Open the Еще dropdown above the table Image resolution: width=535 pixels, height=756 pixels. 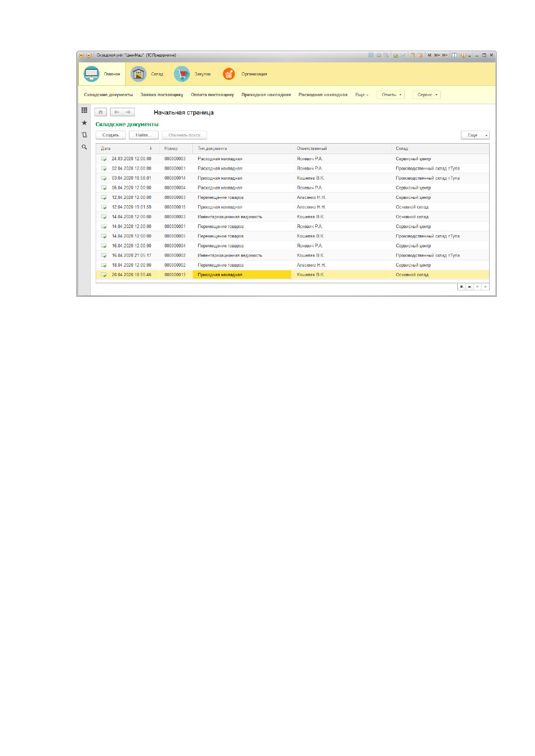click(x=475, y=135)
